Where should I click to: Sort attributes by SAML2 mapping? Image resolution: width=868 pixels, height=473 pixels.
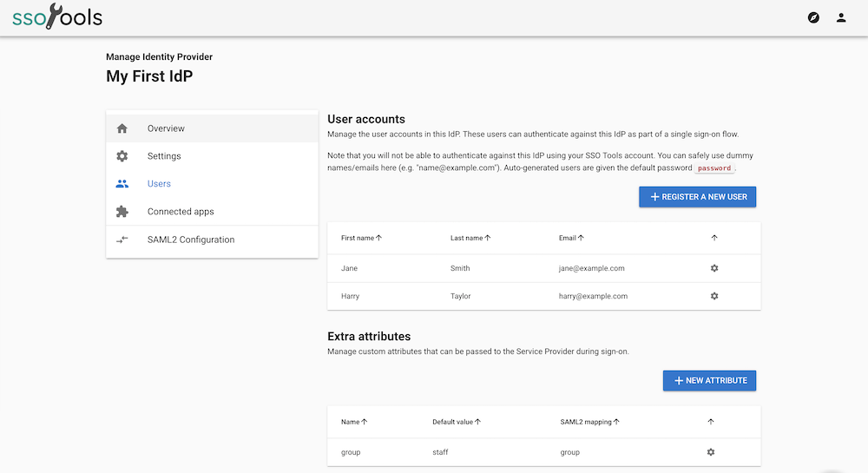[x=590, y=422]
